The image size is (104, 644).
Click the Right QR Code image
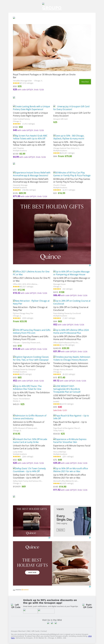point(87,606)
